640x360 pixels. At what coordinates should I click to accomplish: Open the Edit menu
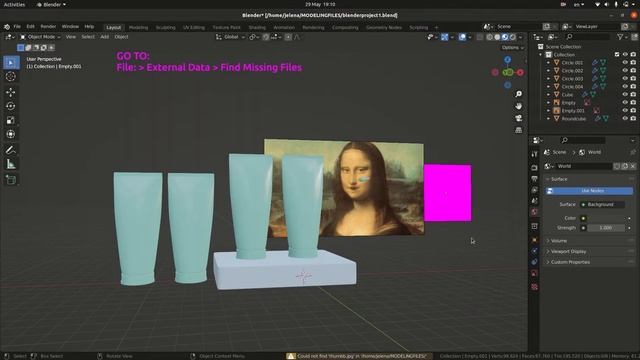point(31,27)
